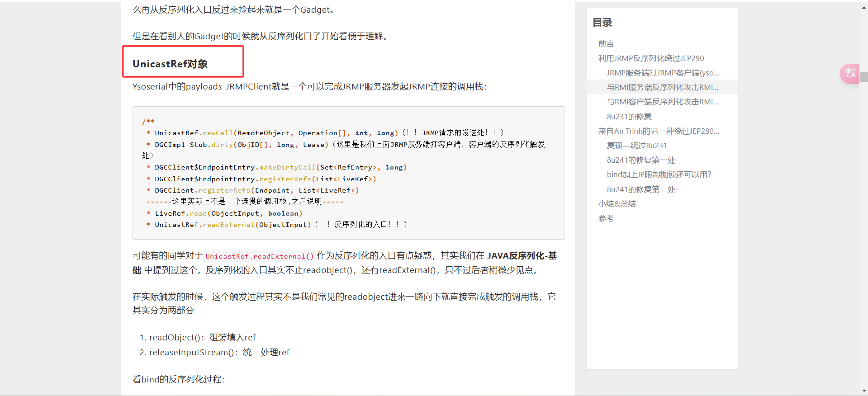
Task: Click the vertical scrollbar thumb
Action: [x=864, y=77]
